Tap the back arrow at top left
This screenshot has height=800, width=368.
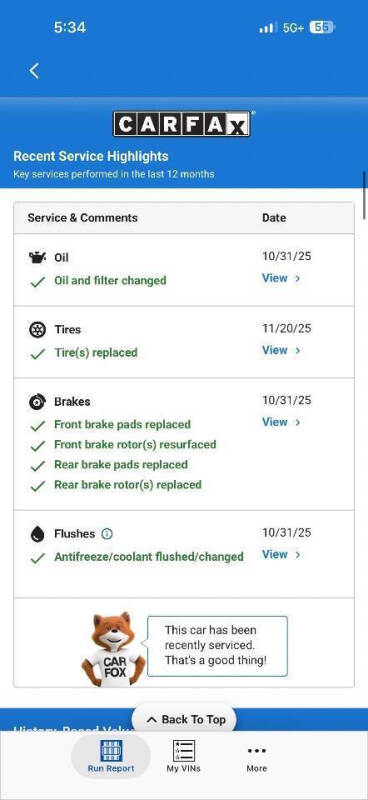(34, 70)
